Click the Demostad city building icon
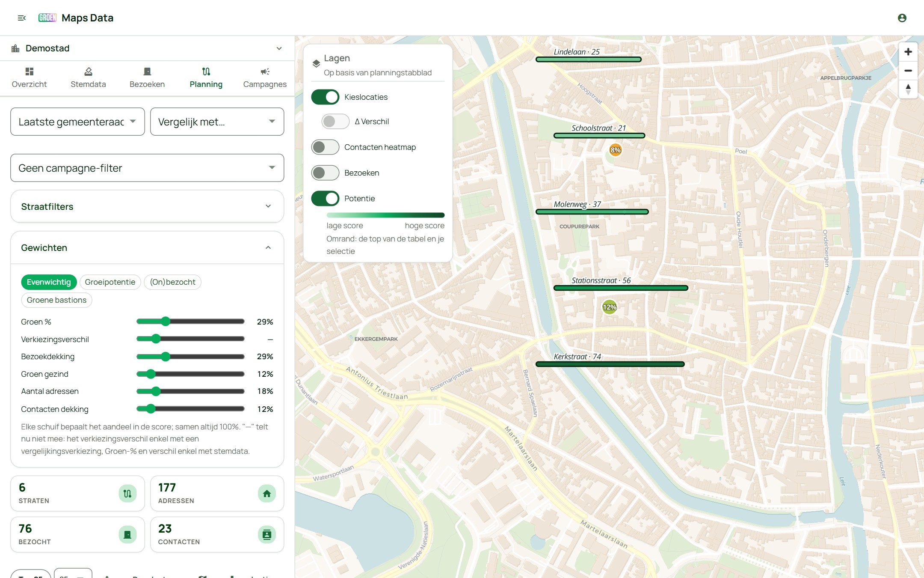Image resolution: width=924 pixels, height=578 pixels. (x=15, y=48)
